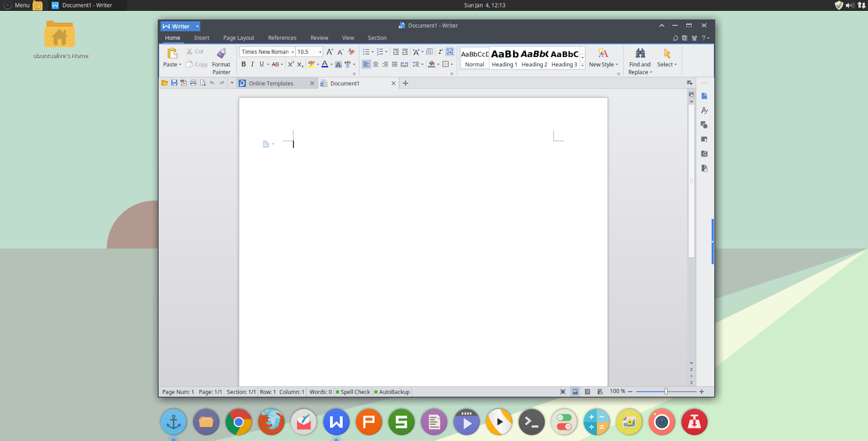Set paragraph to align left
The height and width of the screenshot is (441, 868).
click(366, 64)
